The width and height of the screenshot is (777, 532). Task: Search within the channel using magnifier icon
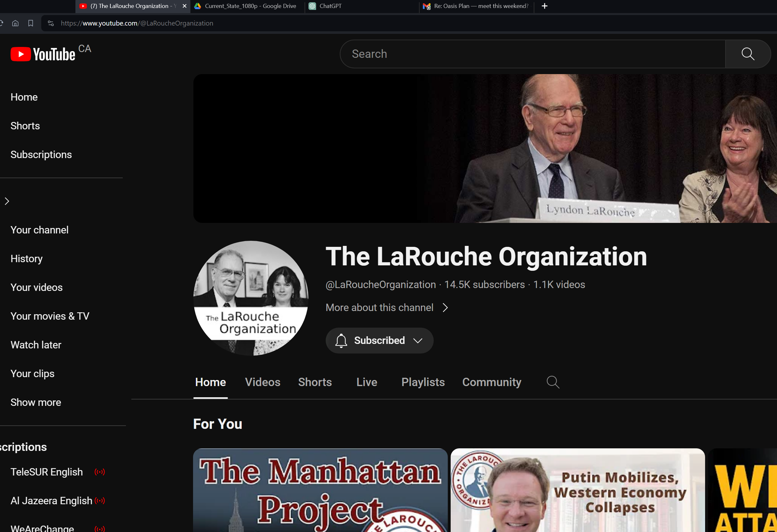click(x=553, y=382)
